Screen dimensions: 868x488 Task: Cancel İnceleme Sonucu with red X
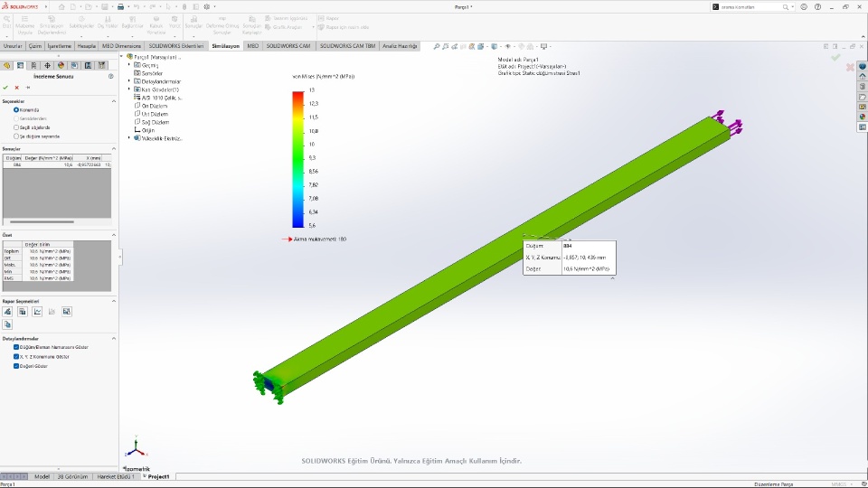pos(16,88)
